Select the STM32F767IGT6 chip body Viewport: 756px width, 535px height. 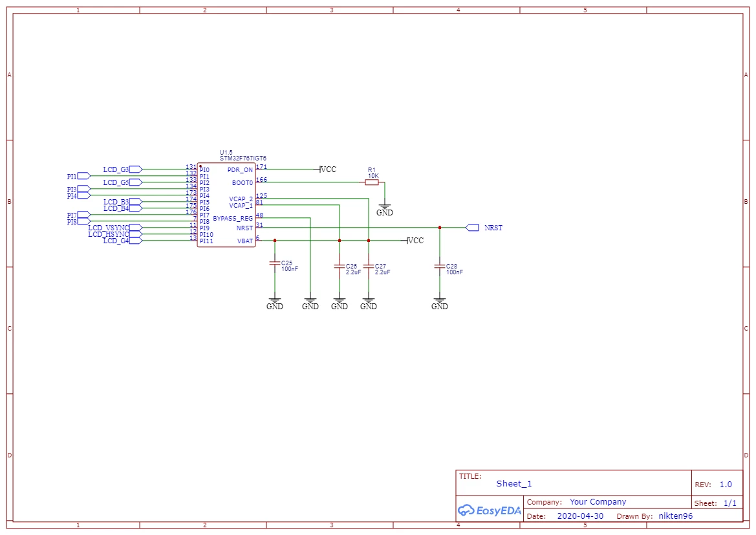click(x=226, y=205)
